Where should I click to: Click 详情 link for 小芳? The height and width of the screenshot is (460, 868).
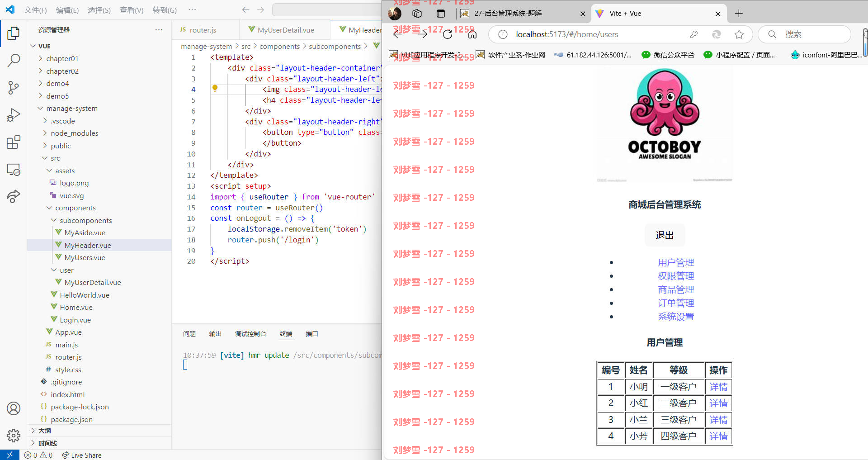(718, 436)
